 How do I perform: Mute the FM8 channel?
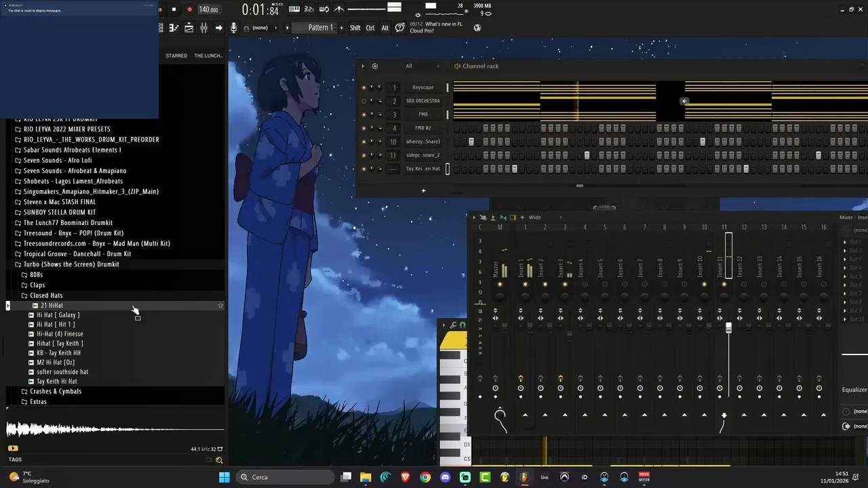coord(363,115)
